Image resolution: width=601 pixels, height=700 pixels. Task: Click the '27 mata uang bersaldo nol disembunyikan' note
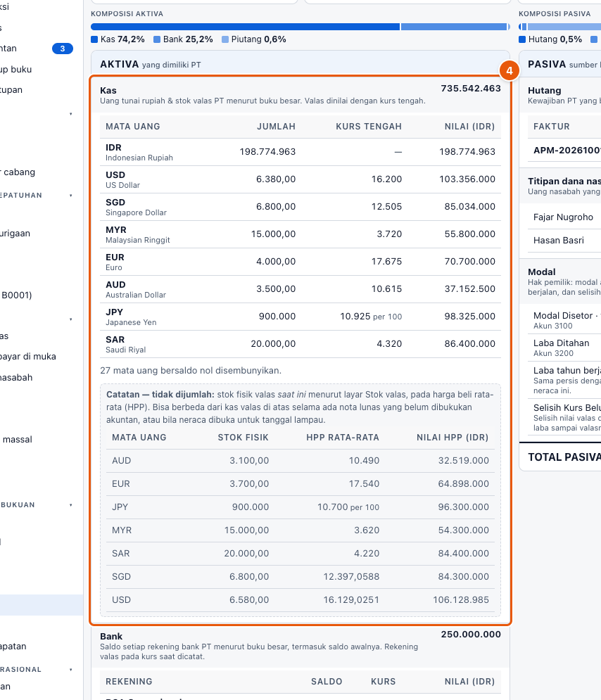191,371
